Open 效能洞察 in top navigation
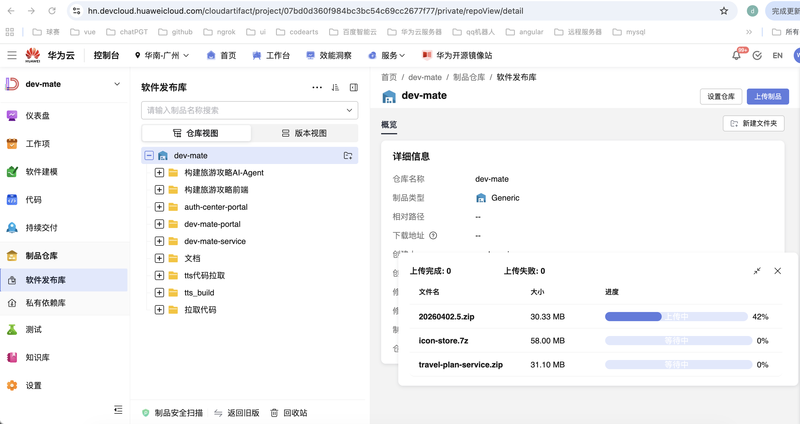Screen dimensions: 800x424 (329, 55)
